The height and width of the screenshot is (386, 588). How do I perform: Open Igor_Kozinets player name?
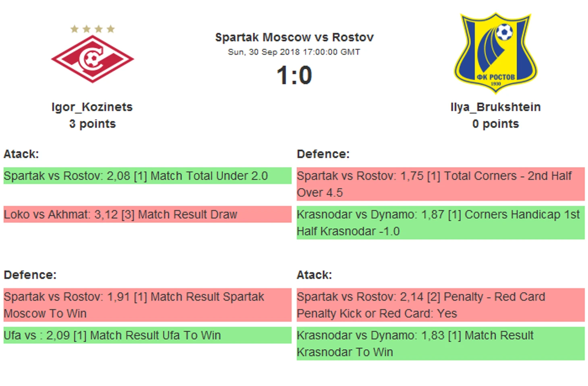[x=92, y=107]
